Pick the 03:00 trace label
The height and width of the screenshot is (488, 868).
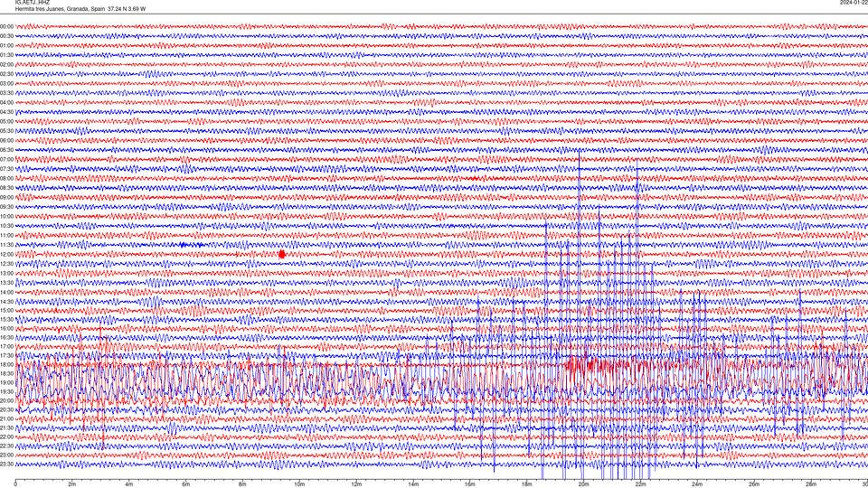pos(6,83)
